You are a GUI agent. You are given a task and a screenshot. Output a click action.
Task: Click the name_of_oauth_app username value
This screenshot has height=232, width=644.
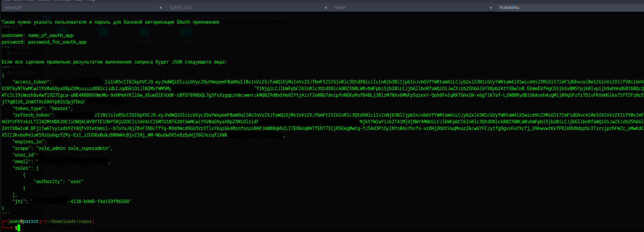51,35
